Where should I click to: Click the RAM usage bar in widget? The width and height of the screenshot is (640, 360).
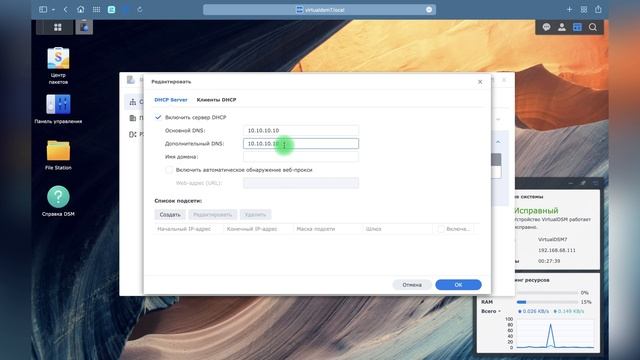(x=547, y=302)
